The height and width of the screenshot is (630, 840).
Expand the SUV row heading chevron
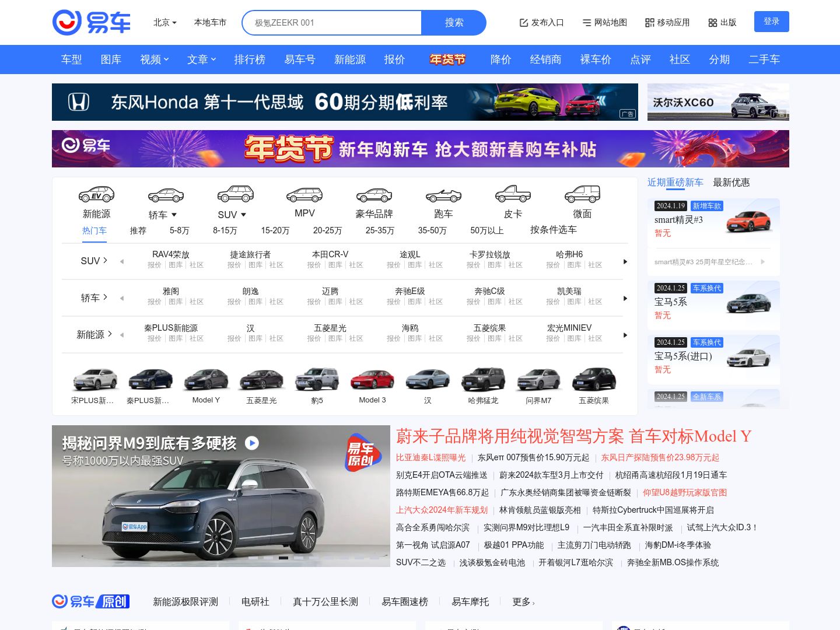[x=106, y=260]
